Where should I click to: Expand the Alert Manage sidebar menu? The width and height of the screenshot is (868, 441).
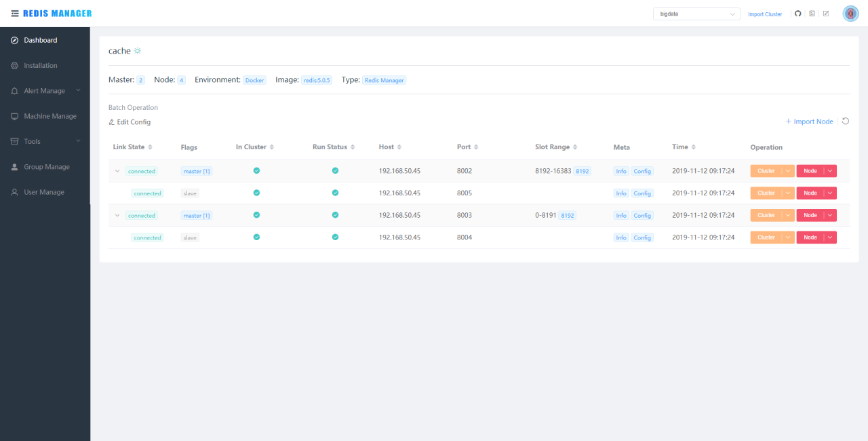pyautogui.click(x=45, y=91)
